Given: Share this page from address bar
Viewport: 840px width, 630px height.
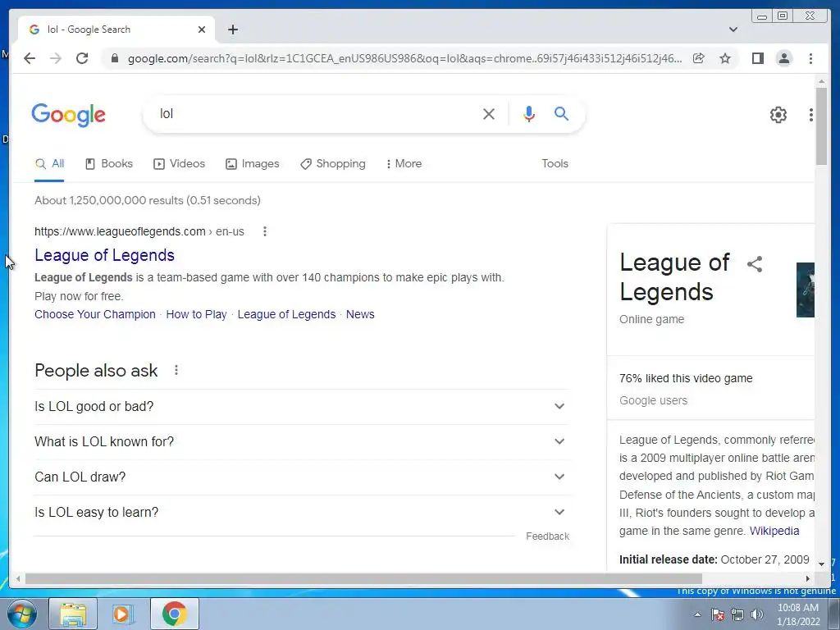Looking at the screenshot, I should [x=699, y=58].
